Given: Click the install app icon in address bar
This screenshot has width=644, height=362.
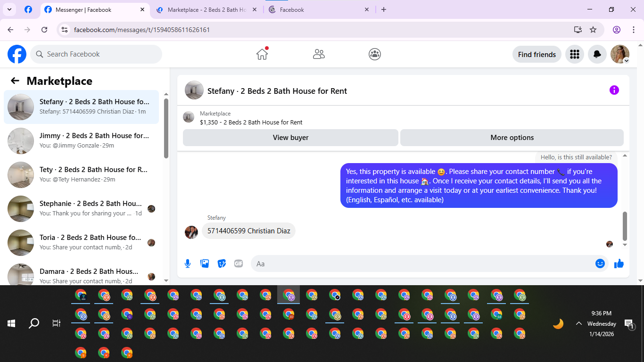Looking at the screenshot, I should [x=578, y=30].
